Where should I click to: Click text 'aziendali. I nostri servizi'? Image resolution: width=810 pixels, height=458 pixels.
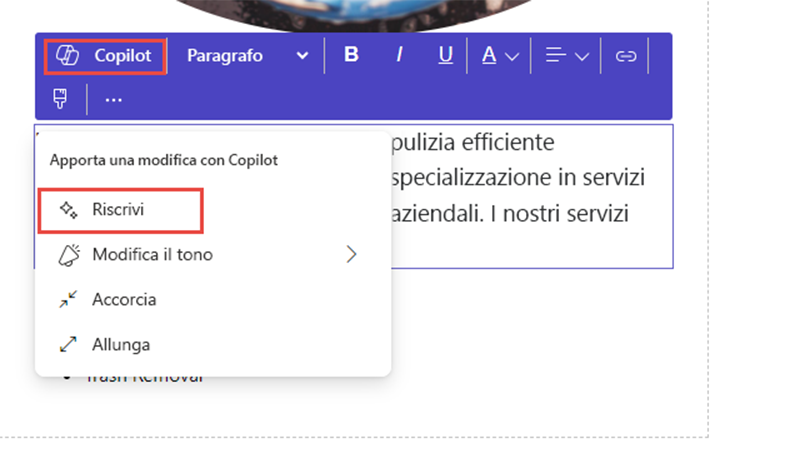509,213
